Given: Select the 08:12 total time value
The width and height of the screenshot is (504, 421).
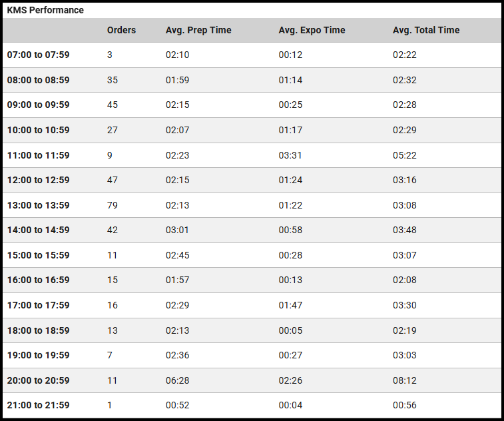Looking at the screenshot, I should (405, 380).
